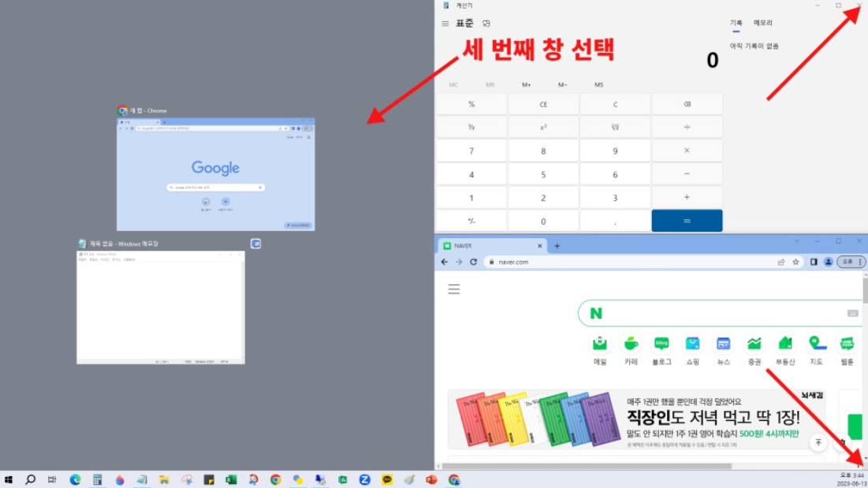Select the Chrome new tab window thumbnail
The width and height of the screenshot is (868, 488).
coord(215,174)
